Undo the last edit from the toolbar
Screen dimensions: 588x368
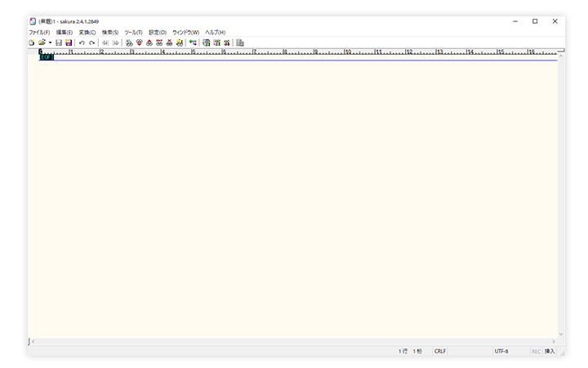tap(82, 43)
